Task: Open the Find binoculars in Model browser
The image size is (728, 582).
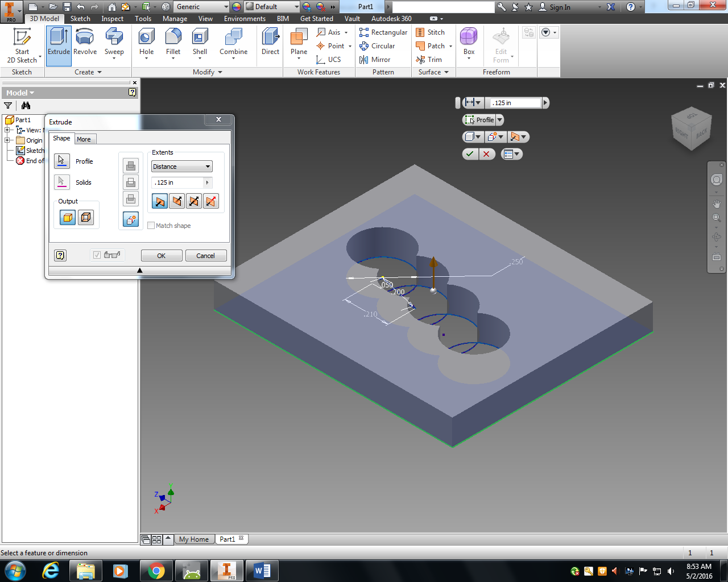Action: pyautogui.click(x=26, y=105)
